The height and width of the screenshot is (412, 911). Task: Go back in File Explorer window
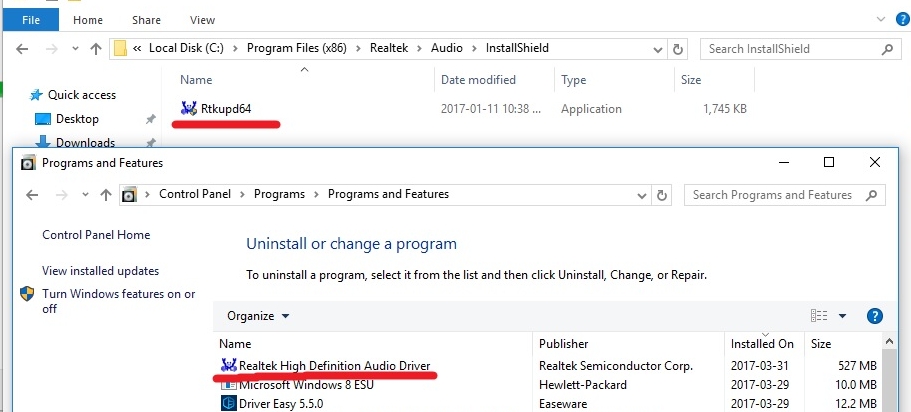pyautogui.click(x=22, y=49)
